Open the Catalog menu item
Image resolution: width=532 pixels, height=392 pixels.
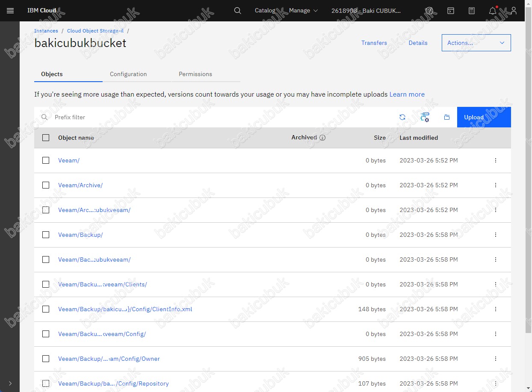(x=265, y=11)
